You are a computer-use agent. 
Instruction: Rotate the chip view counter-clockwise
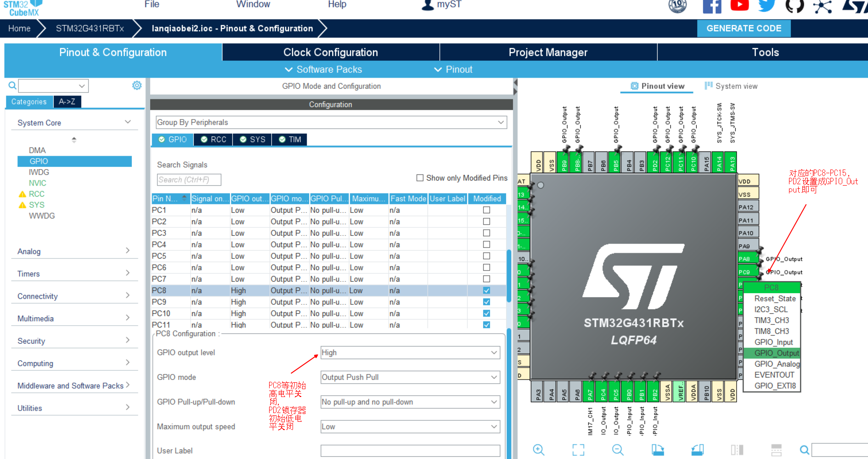pyautogui.click(x=697, y=450)
